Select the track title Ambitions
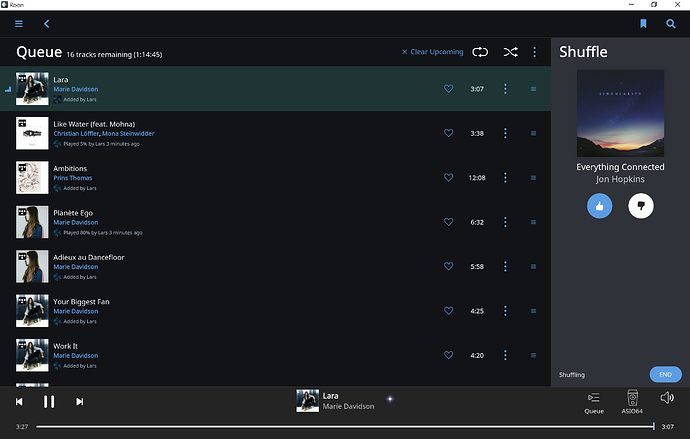 pyautogui.click(x=70, y=168)
